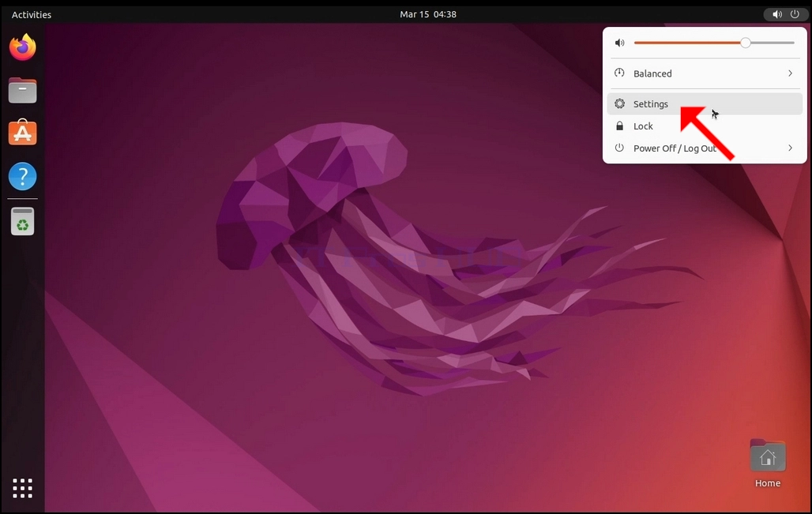Click the power icon in top bar
The height and width of the screenshot is (514, 812).
point(795,14)
